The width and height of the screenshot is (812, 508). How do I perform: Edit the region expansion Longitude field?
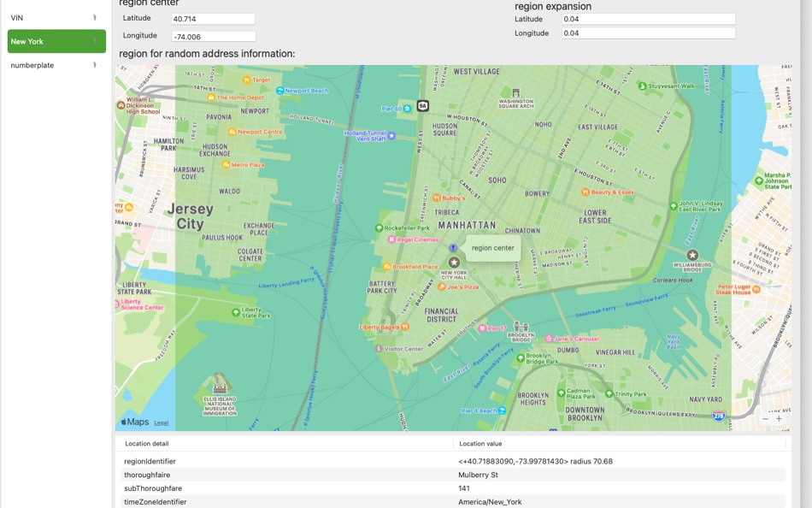(x=649, y=33)
